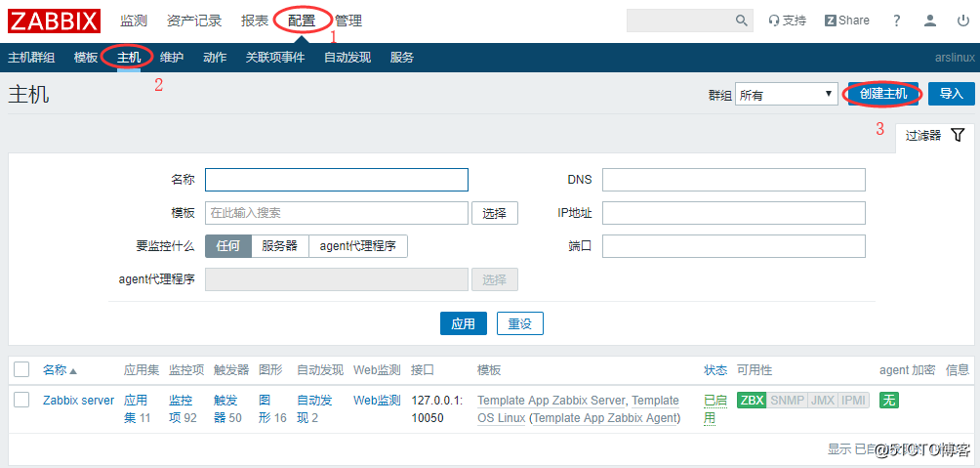The height and width of the screenshot is (468, 980).
Task: Go to 服务 submenu
Action: point(402,58)
